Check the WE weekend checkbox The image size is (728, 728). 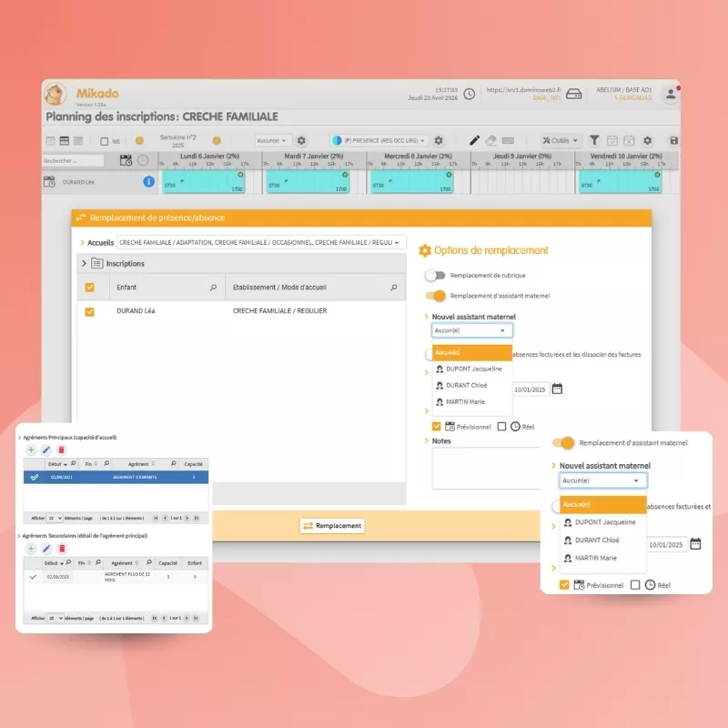(x=105, y=141)
